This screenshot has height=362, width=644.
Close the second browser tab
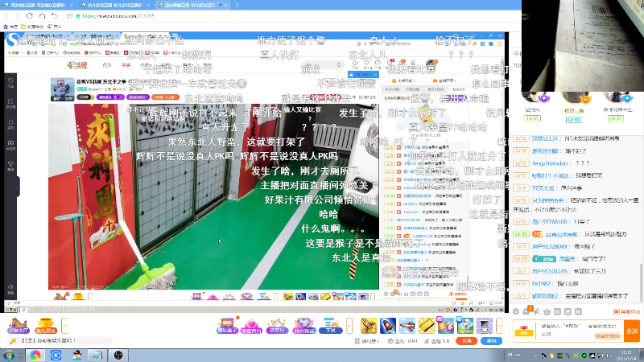[x=149, y=5]
